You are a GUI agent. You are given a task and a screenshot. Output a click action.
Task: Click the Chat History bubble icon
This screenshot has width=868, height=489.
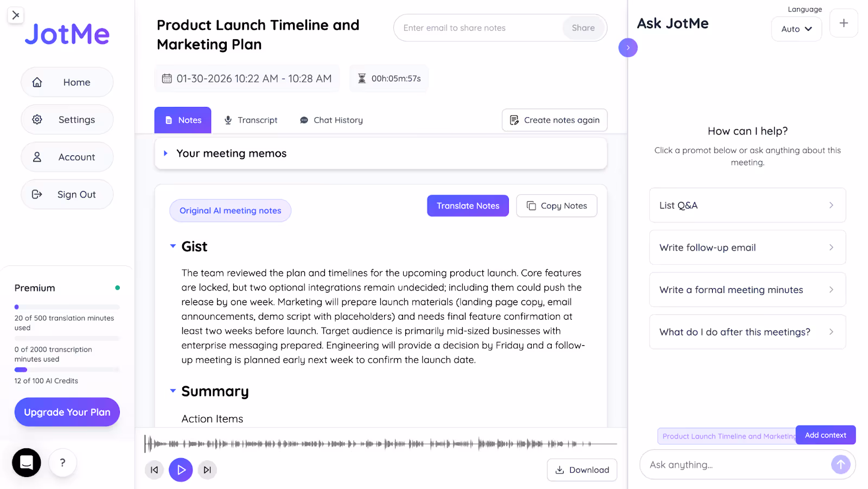(304, 120)
